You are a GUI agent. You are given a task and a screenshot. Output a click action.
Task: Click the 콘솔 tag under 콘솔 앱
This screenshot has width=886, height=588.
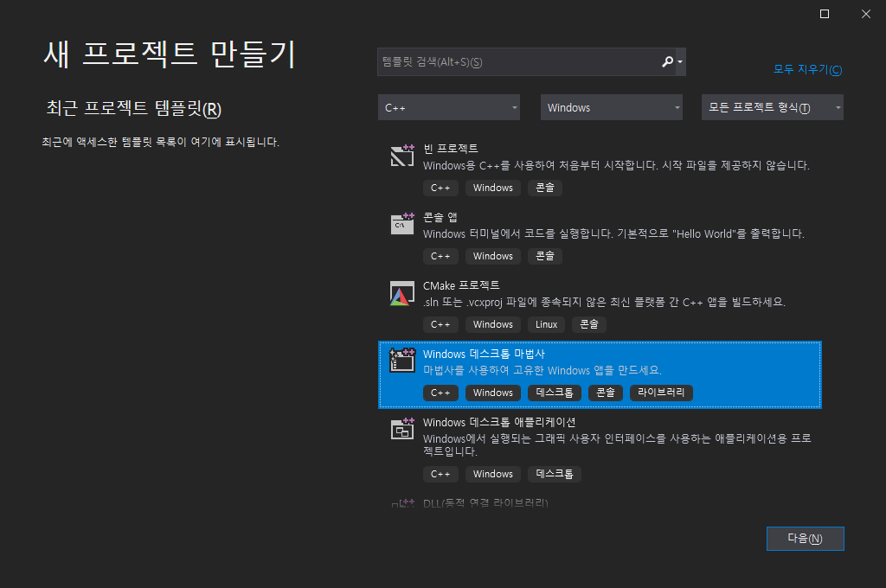point(545,257)
